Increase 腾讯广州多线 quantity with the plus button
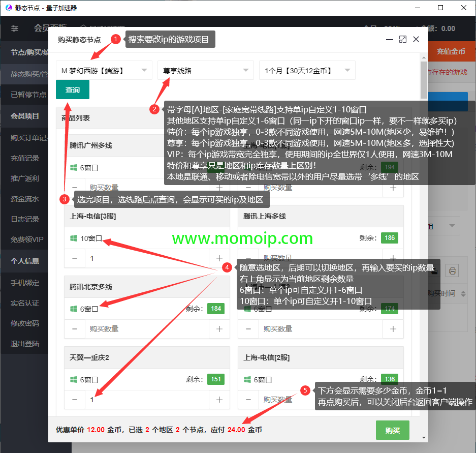 pyautogui.click(x=219, y=188)
